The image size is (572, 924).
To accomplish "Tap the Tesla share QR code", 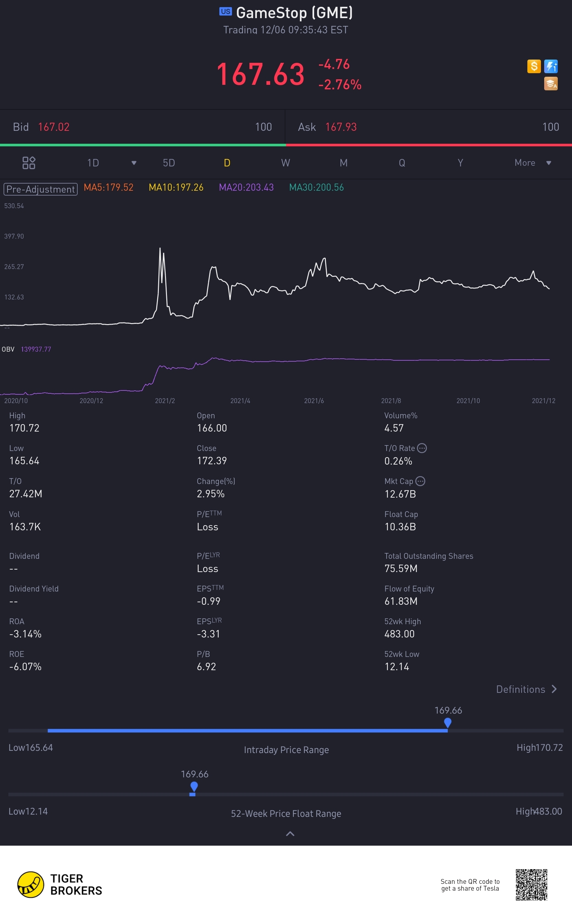I will (x=531, y=884).
